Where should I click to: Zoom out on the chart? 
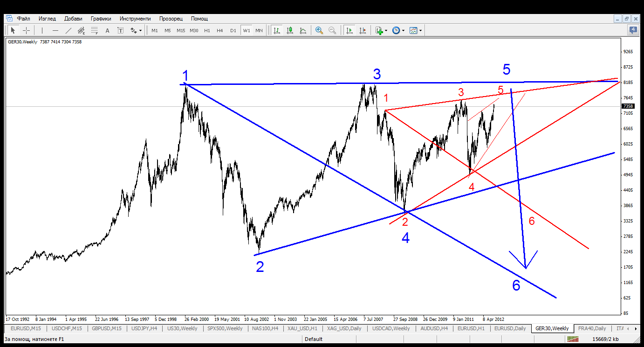332,30
